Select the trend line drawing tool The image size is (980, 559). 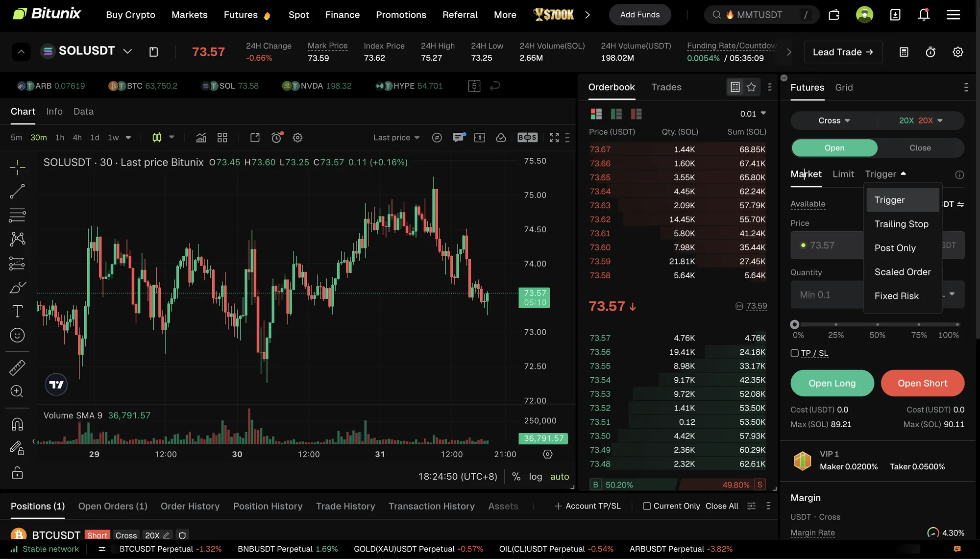[17, 191]
